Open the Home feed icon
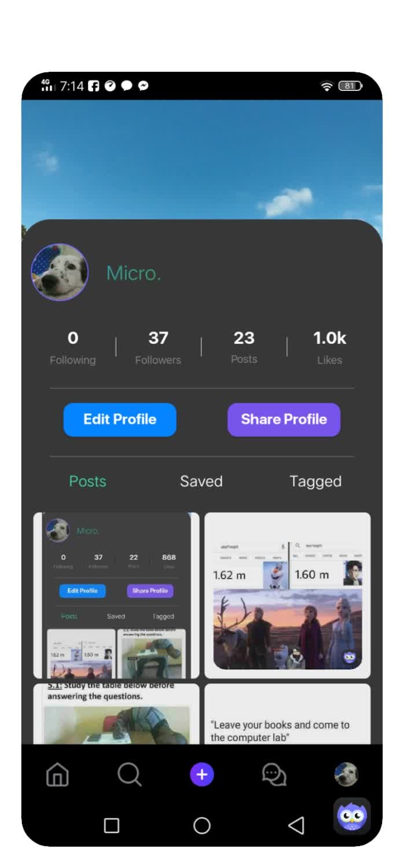The width and height of the screenshot is (404, 868). pos(57,775)
